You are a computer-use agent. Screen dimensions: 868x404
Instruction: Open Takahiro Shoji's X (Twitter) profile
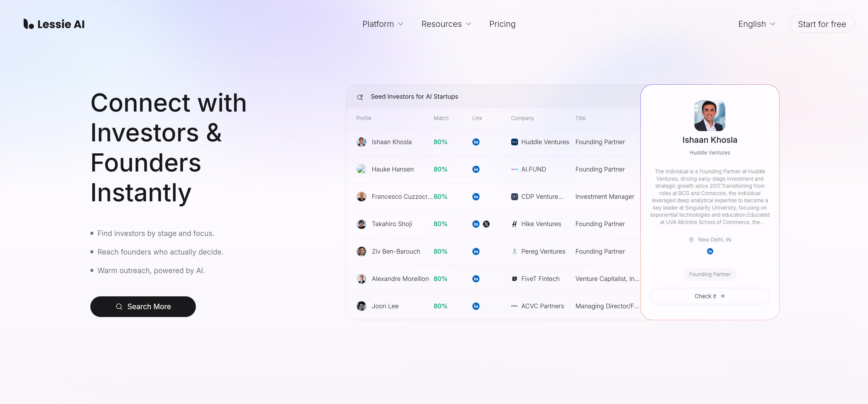click(486, 224)
